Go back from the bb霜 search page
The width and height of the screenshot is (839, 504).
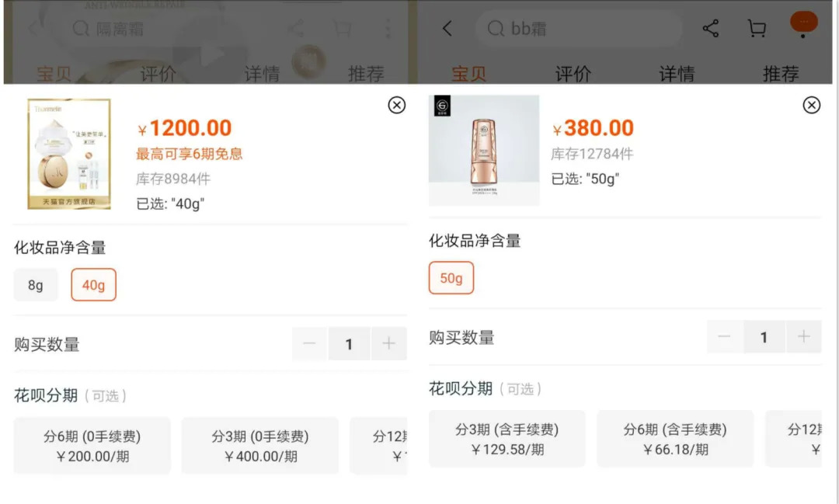[x=447, y=29]
